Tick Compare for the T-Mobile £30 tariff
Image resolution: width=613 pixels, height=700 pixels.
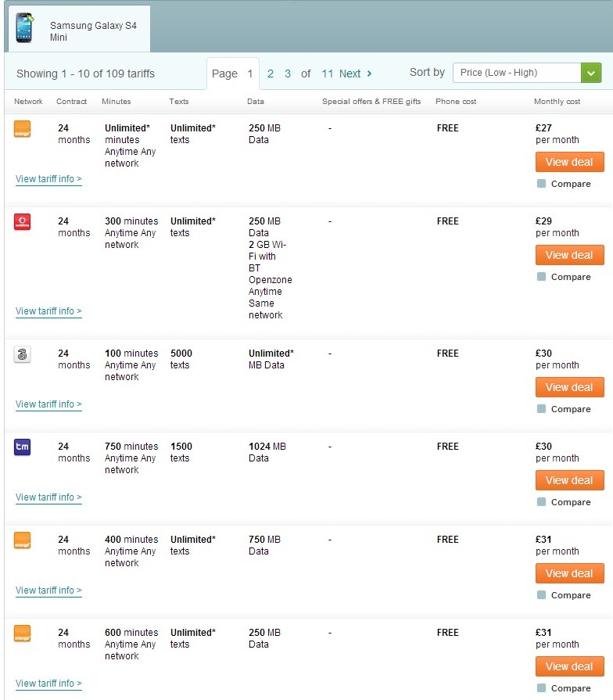(x=541, y=502)
